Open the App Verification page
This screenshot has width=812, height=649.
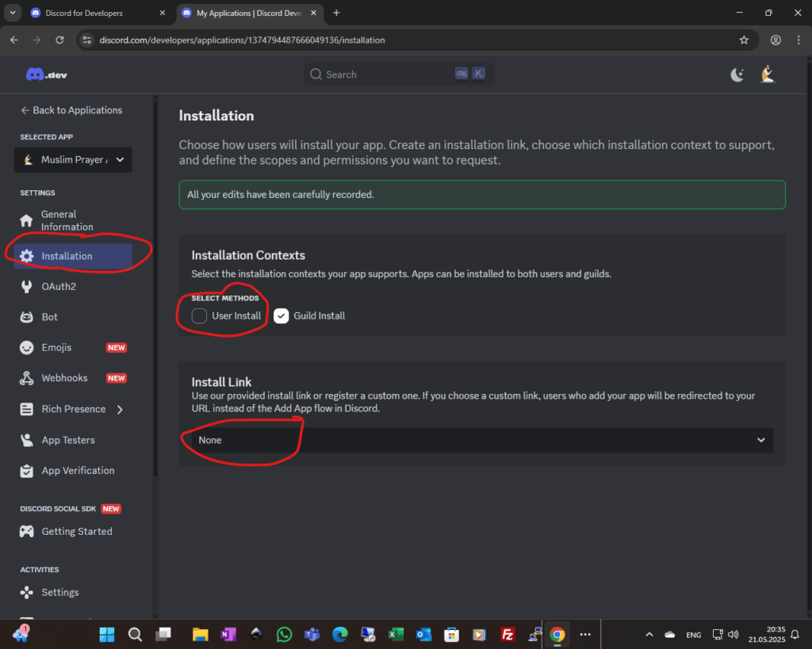coord(73,471)
